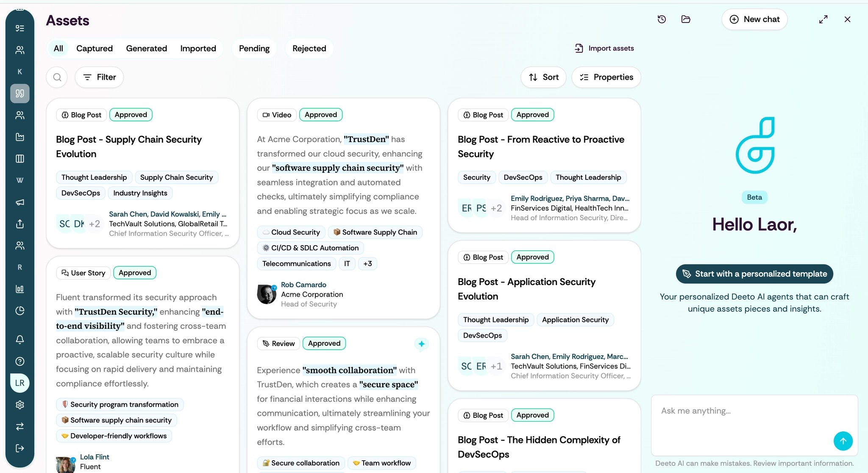Open the megaphone campaigns sidebar icon
868x473 pixels.
(x=20, y=202)
